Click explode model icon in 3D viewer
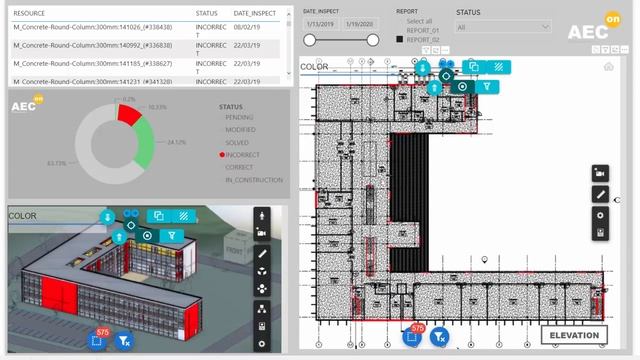Screen dimensions: 640x360 (262, 289)
